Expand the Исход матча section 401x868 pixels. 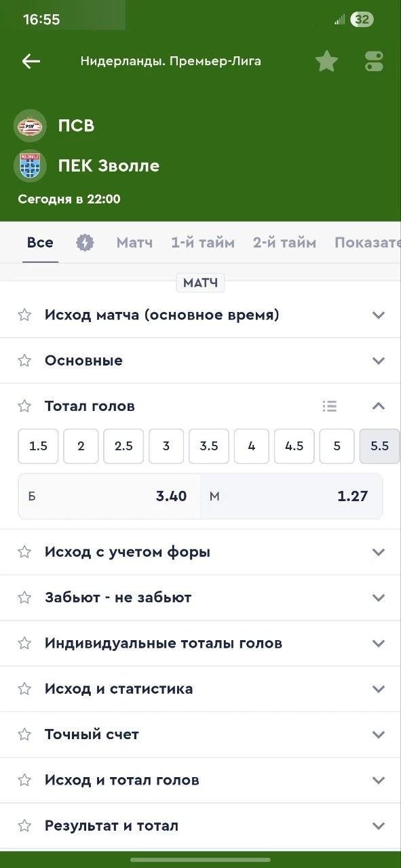click(379, 314)
